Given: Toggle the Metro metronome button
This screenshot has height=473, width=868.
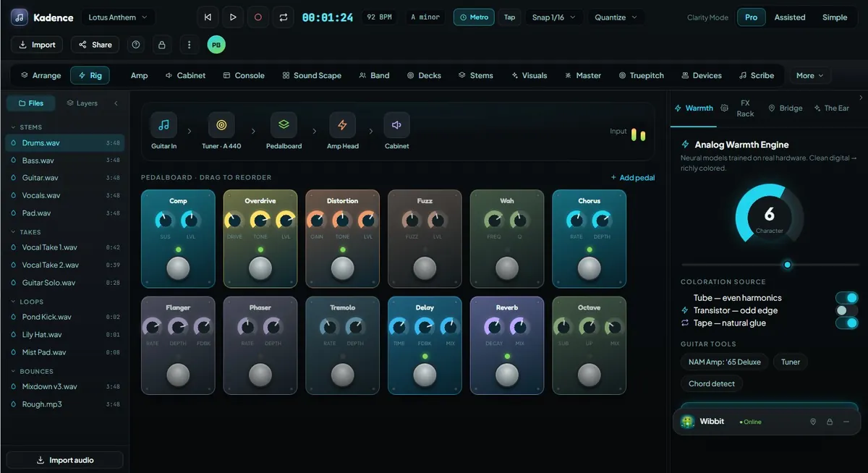Looking at the screenshot, I should click(x=474, y=17).
